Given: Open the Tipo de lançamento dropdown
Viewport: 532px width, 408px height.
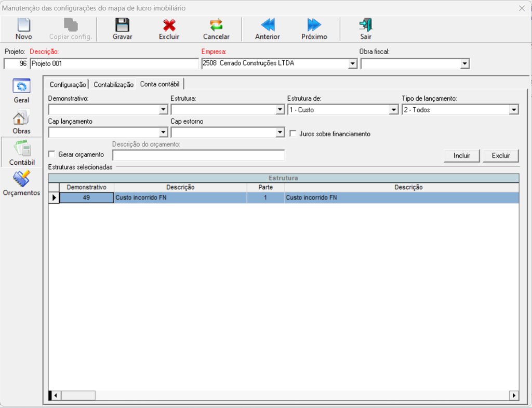Looking at the screenshot, I should [513, 110].
